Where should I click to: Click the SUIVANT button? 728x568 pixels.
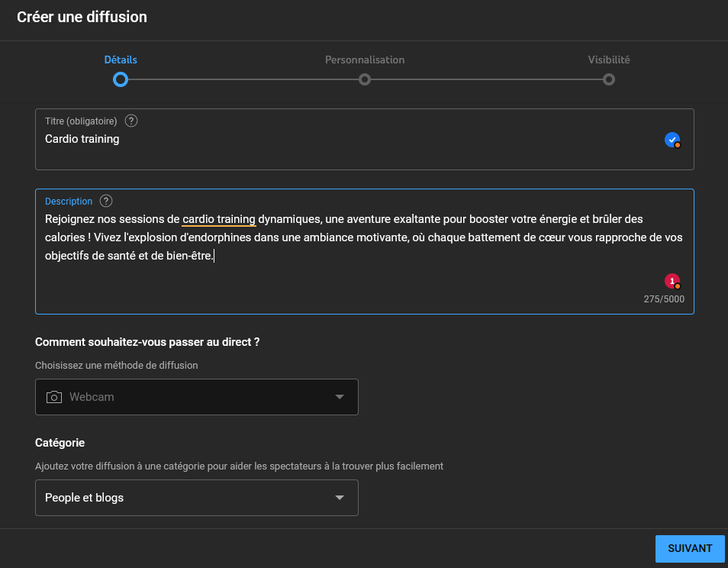pyautogui.click(x=690, y=548)
